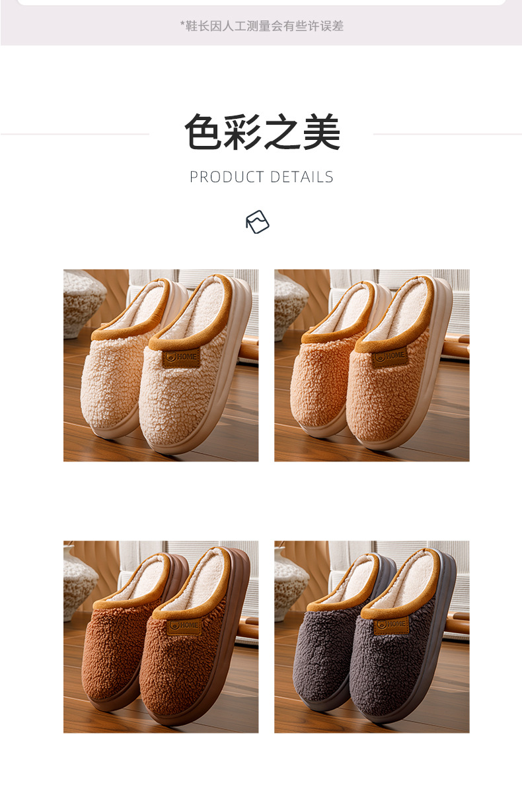This screenshot has width=522, height=812.
Task: Open the khaki orange slippers photo
Action: [x=372, y=365]
